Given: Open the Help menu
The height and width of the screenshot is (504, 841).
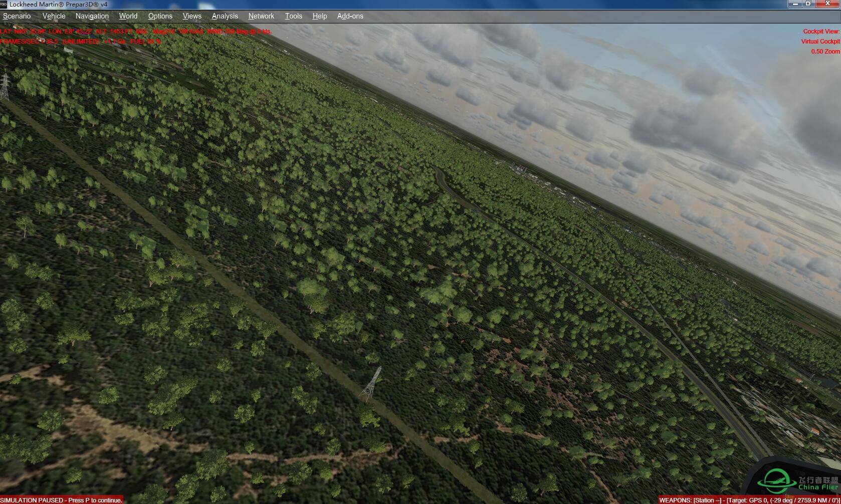Looking at the screenshot, I should (x=319, y=16).
